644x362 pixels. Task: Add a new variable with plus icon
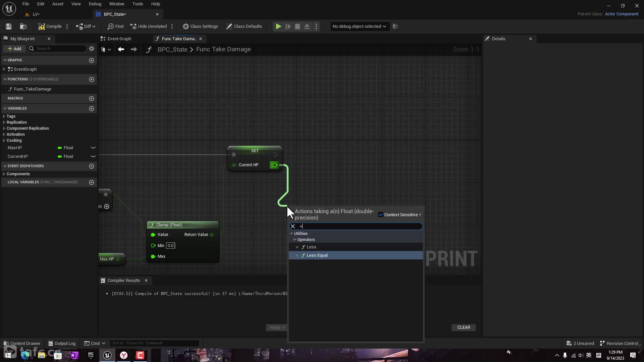coord(92,109)
